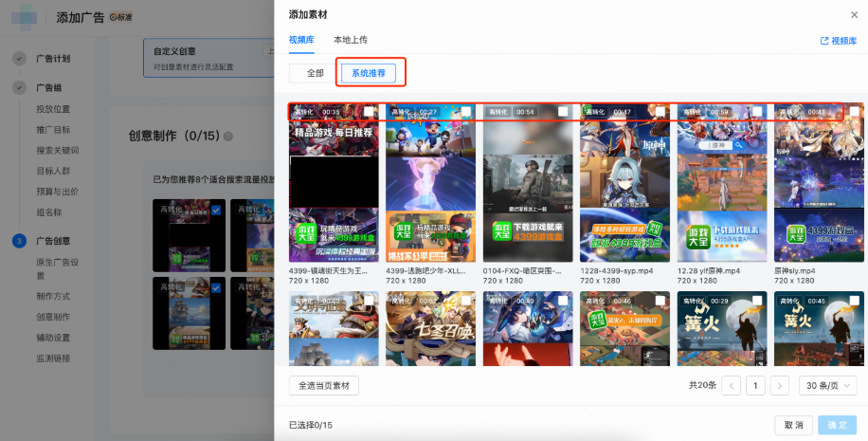Open the 12.28 ylf原神.mp4 thumbnail
This screenshot has height=441, width=868.
tap(722, 183)
